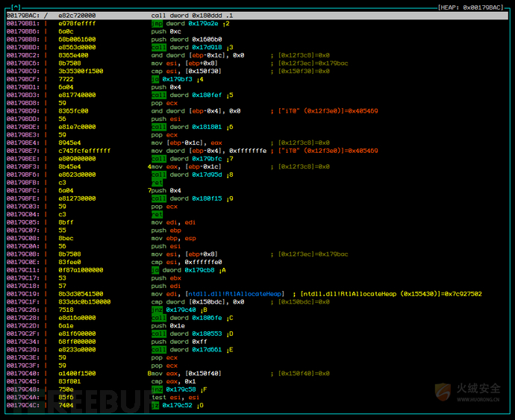Click the call target 0x180f15 at 00179BFE
The height and width of the screenshot is (420, 515).
click(207, 198)
